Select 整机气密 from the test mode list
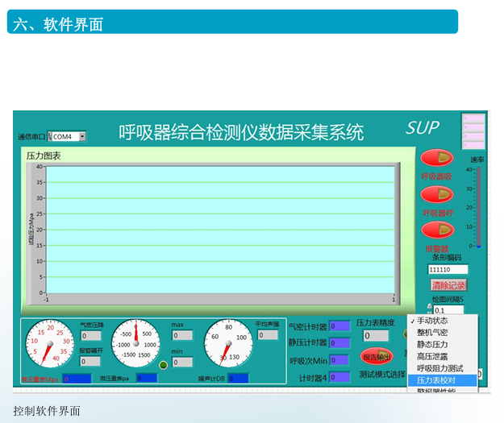Image resolution: width=504 pixels, height=423 pixels. (x=432, y=333)
